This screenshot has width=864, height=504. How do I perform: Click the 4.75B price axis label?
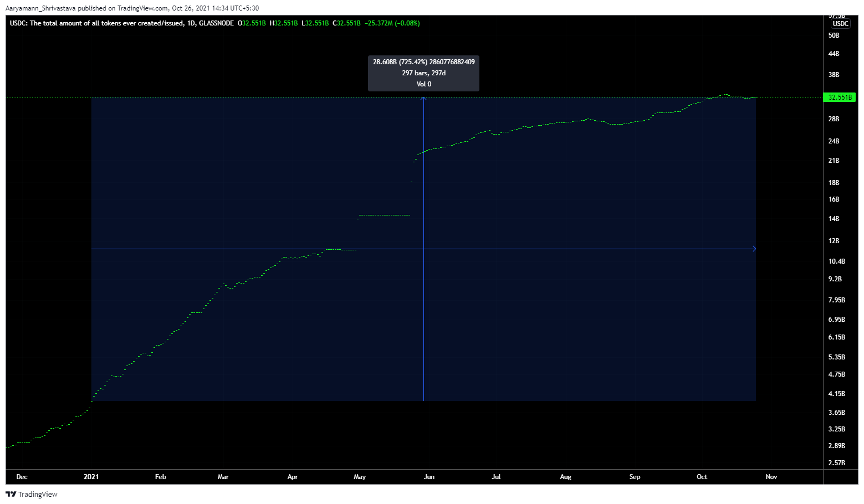pos(837,374)
